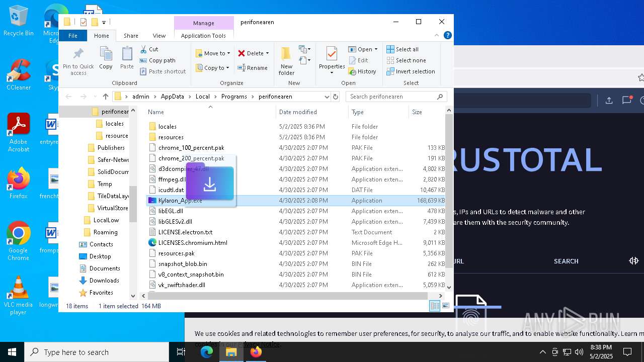Select LICENSES.chromium.html file
644x362 pixels.
pos(193,243)
